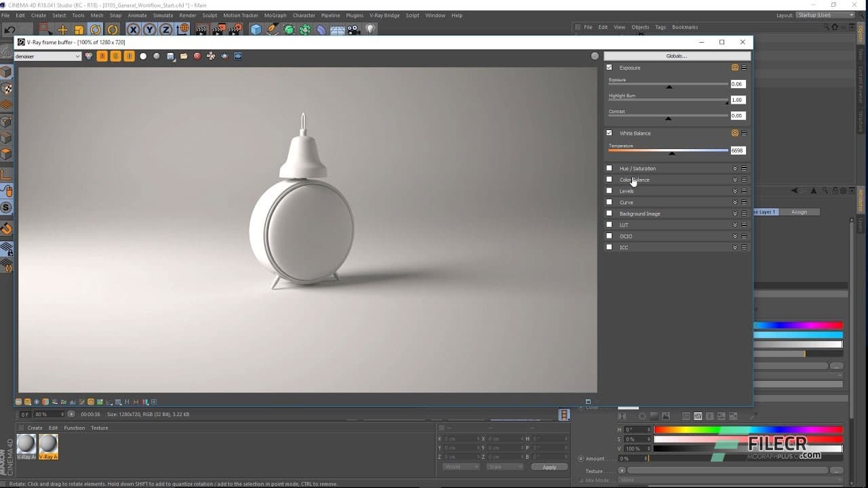Screen dimensions: 868x488
Task: Select the Move tool in the C4D toolbar
Action: [62, 30]
